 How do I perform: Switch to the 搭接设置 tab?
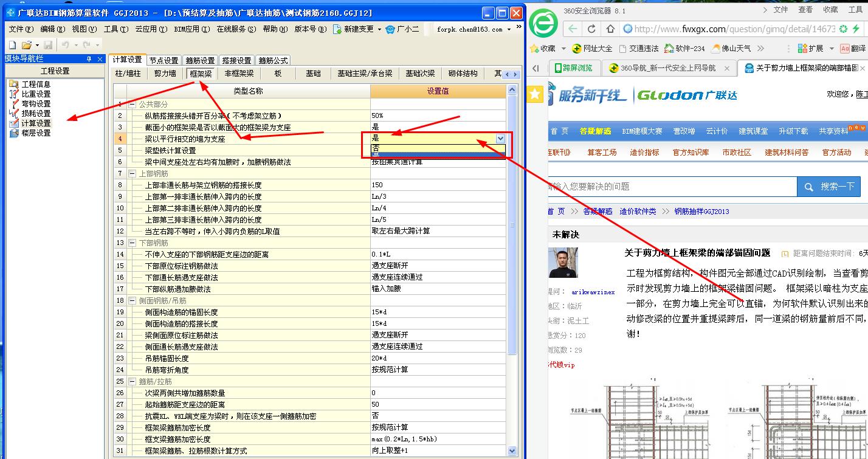click(x=236, y=60)
